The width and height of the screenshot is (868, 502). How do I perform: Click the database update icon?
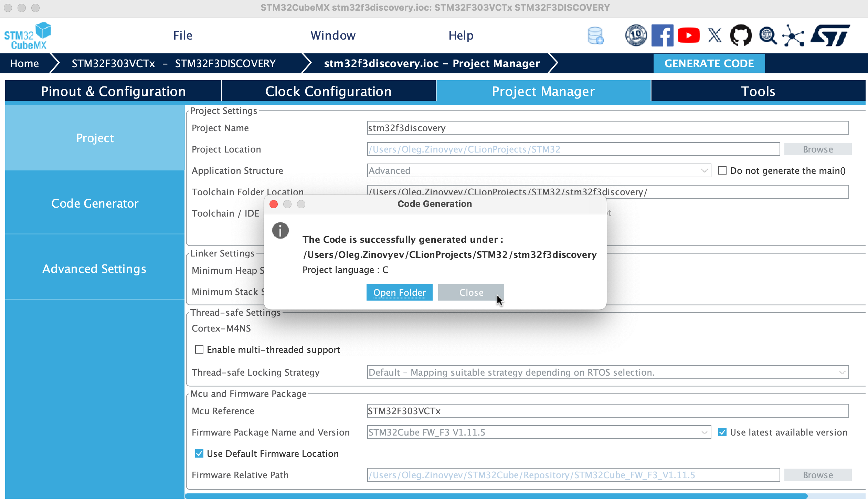coord(595,35)
